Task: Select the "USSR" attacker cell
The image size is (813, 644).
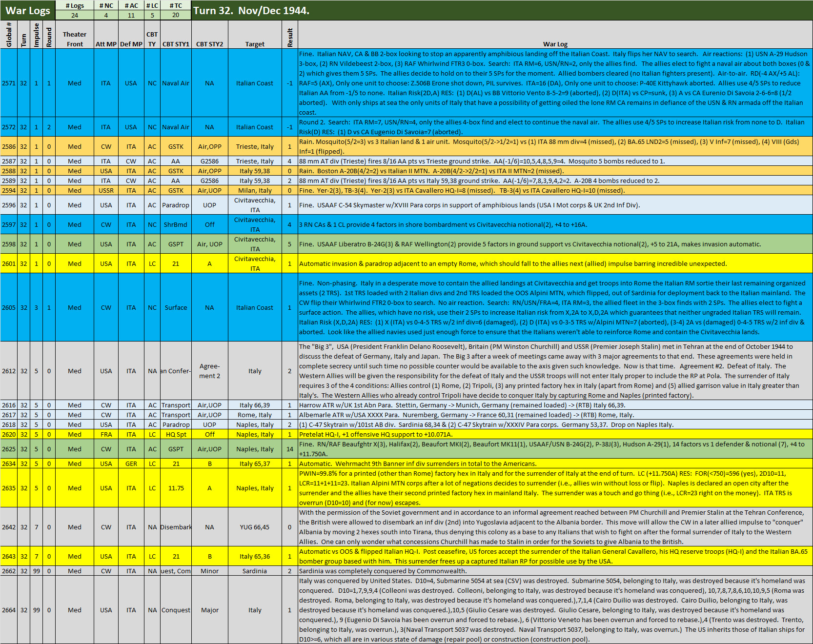Action: tap(106, 190)
